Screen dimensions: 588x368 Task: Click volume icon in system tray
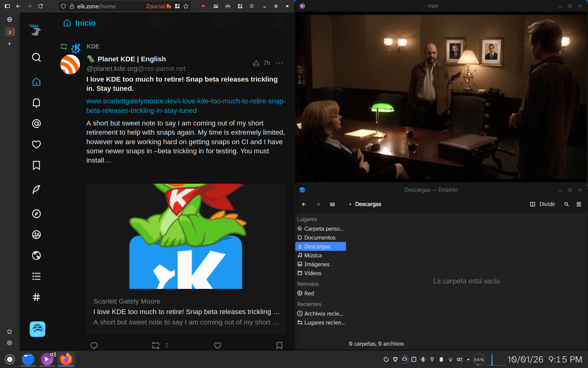tap(459, 359)
